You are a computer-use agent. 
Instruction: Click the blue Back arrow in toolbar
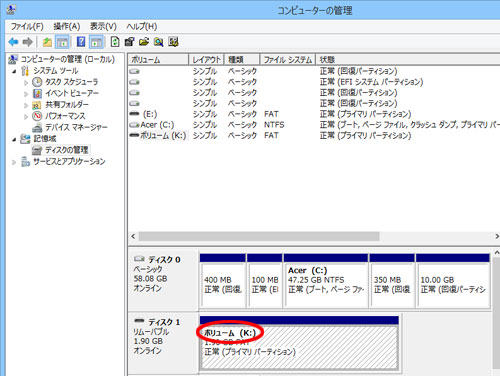[x=13, y=42]
